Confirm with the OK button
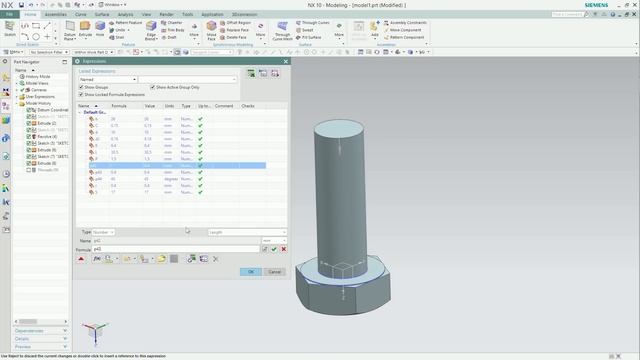This screenshot has height=360, width=640. coord(251,272)
